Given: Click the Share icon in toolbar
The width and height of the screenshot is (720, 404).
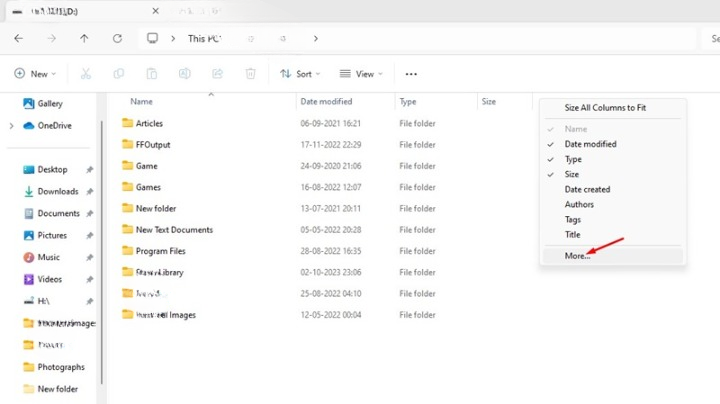Looking at the screenshot, I should 218,73.
